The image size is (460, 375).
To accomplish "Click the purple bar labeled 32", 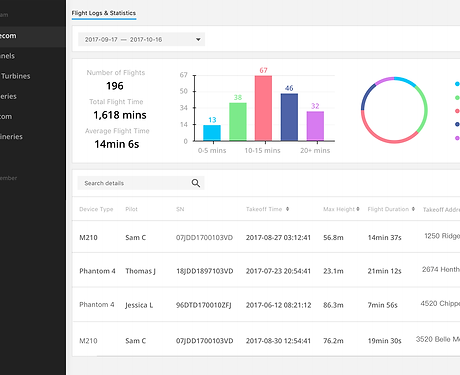I will [x=315, y=126].
